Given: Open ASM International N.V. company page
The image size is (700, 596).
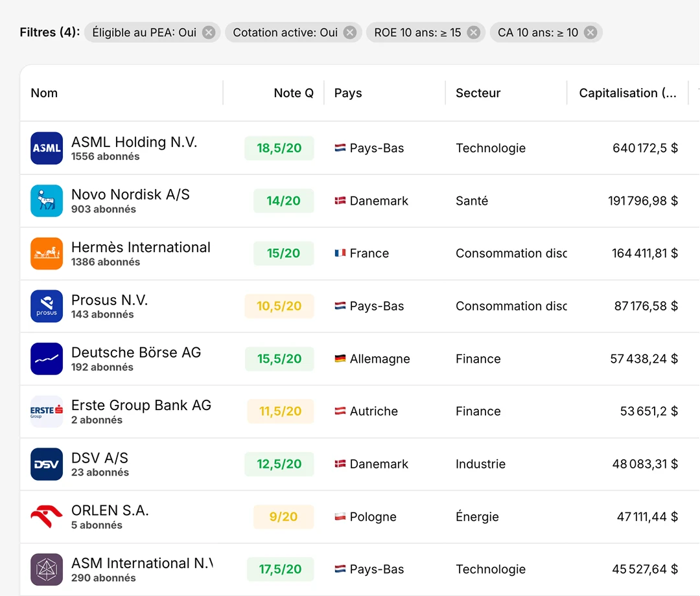Looking at the screenshot, I should pyautogui.click(x=142, y=563).
